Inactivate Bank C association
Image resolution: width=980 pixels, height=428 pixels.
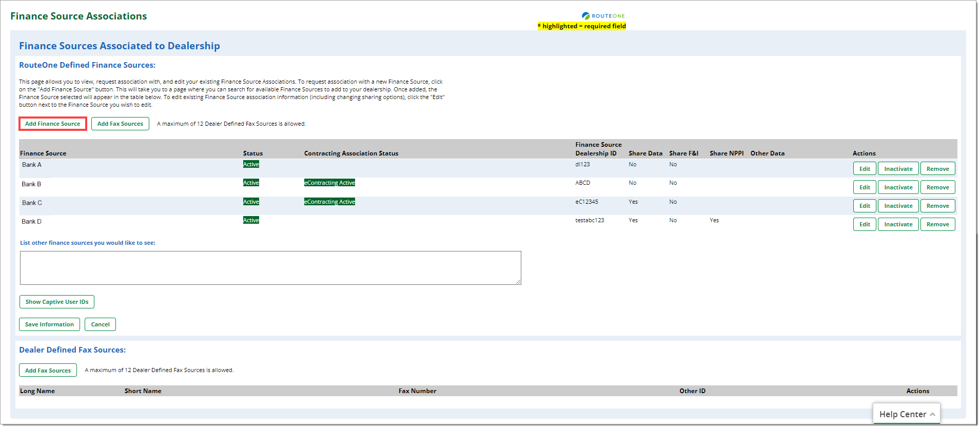pos(898,206)
